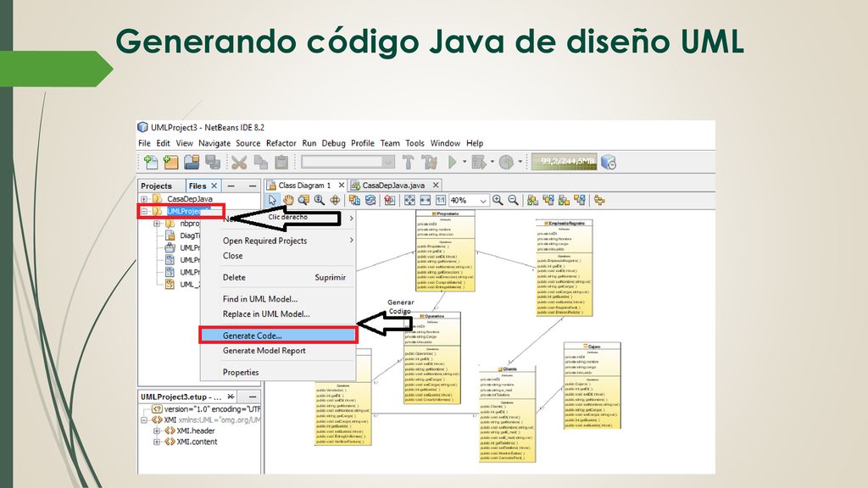The height and width of the screenshot is (488, 868).
Task: Select the arrow Selection tool in diagram toolbar
Action: coord(272,200)
